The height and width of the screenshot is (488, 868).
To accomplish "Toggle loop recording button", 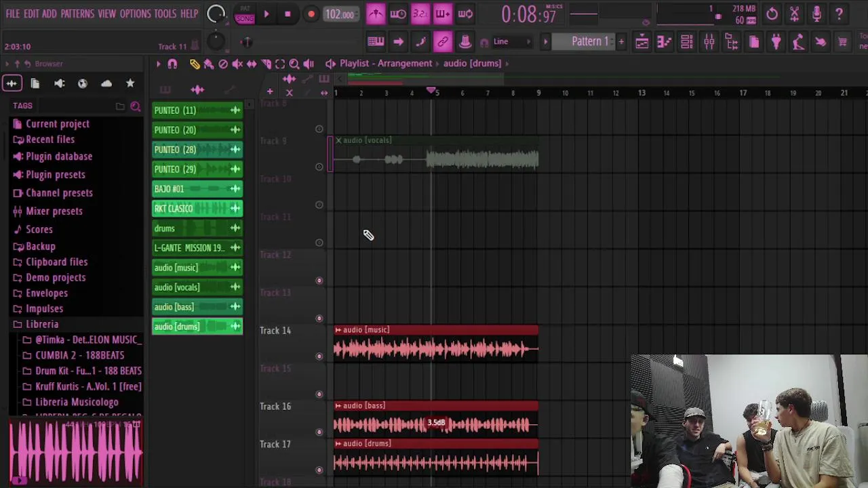I will click(x=465, y=14).
